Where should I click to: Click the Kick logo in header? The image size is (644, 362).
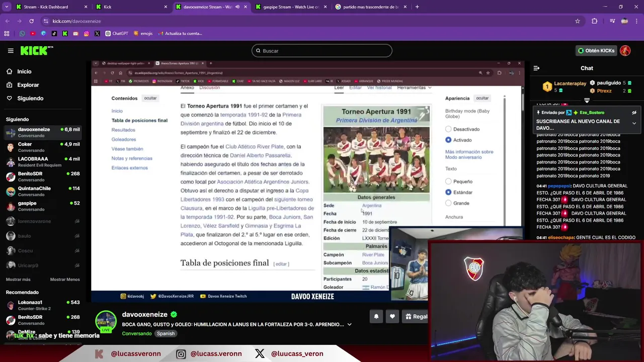click(36, 50)
